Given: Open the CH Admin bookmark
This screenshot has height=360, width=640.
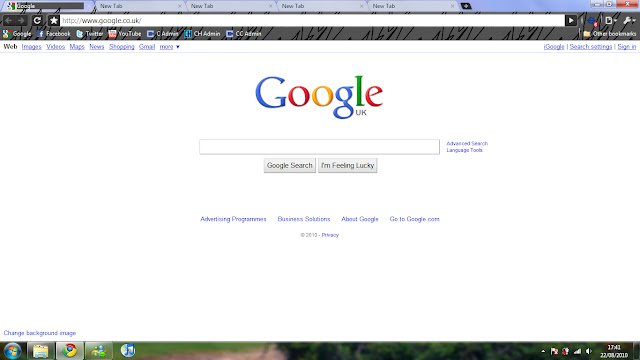Looking at the screenshot, I should (x=202, y=34).
